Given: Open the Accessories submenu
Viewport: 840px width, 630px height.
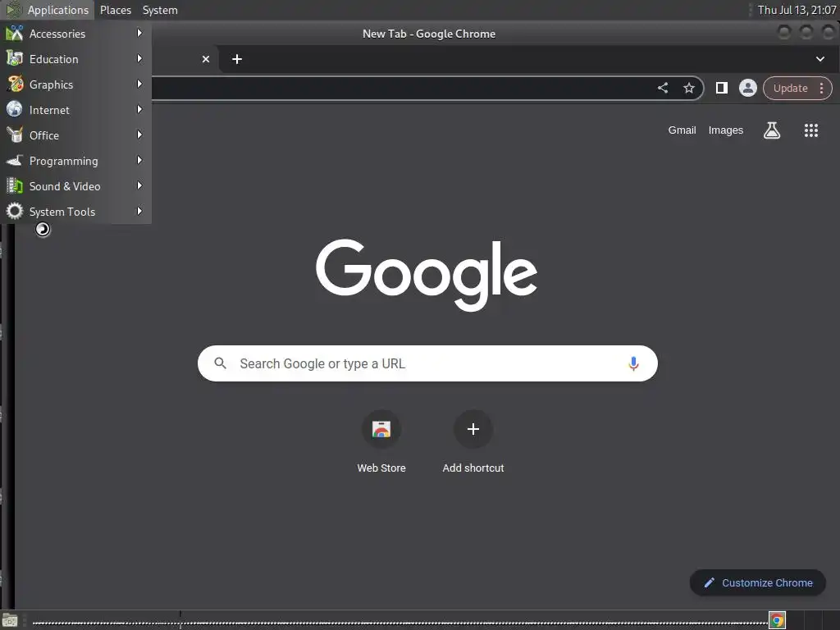Looking at the screenshot, I should (75, 34).
